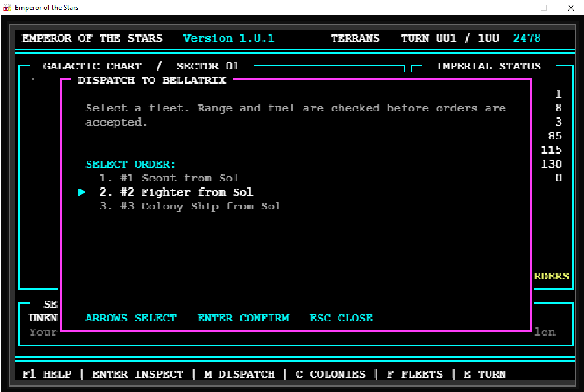The height and width of the screenshot is (392, 584).
Task: Choose M DISPATCH in the bottom bar
Action: pyautogui.click(x=239, y=374)
